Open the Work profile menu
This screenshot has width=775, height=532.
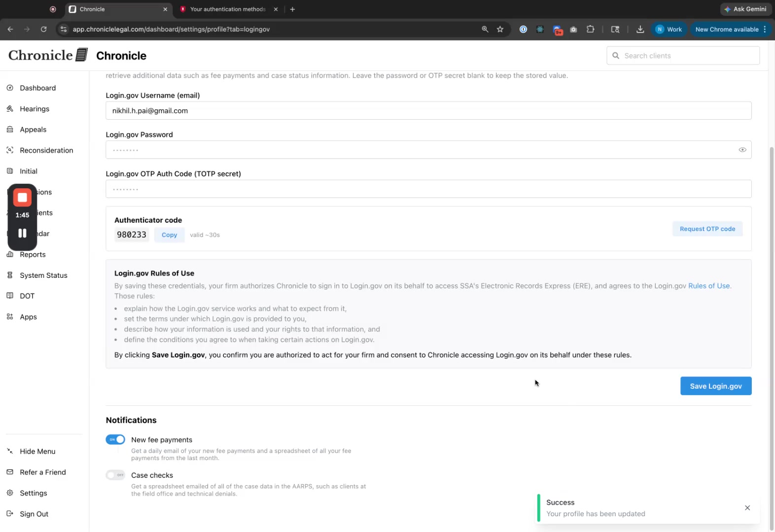click(669, 30)
